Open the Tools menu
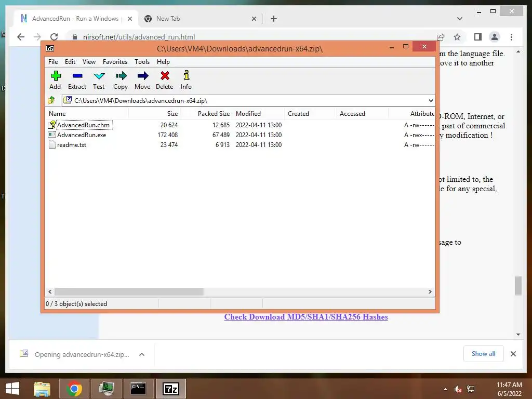The height and width of the screenshot is (399, 532). tap(142, 62)
